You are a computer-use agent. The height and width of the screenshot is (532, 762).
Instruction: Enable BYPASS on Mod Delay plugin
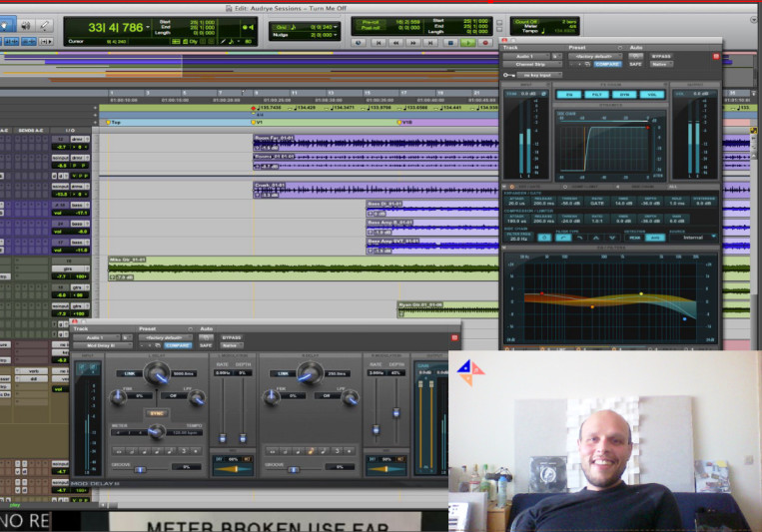pos(232,337)
